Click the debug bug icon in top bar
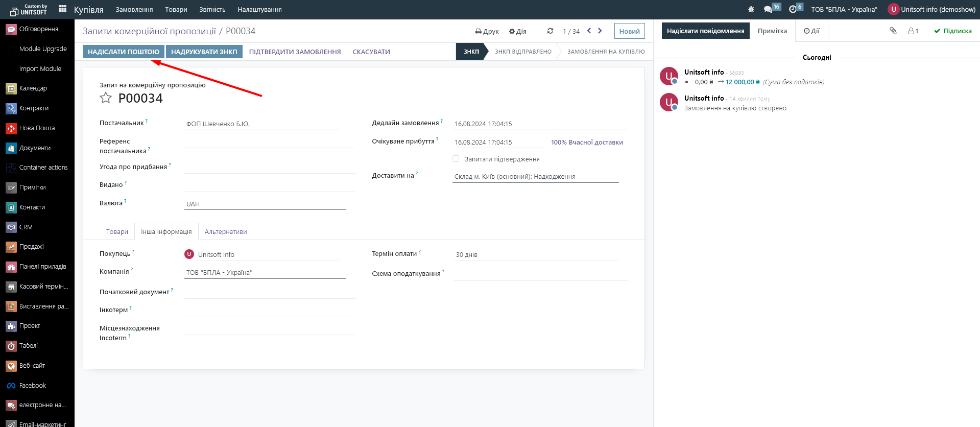The width and height of the screenshot is (980, 427). click(751, 9)
